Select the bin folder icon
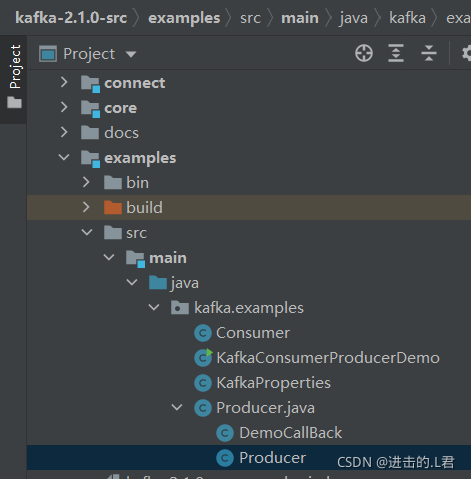Screen dimensions: 471x479 [x=113, y=182]
